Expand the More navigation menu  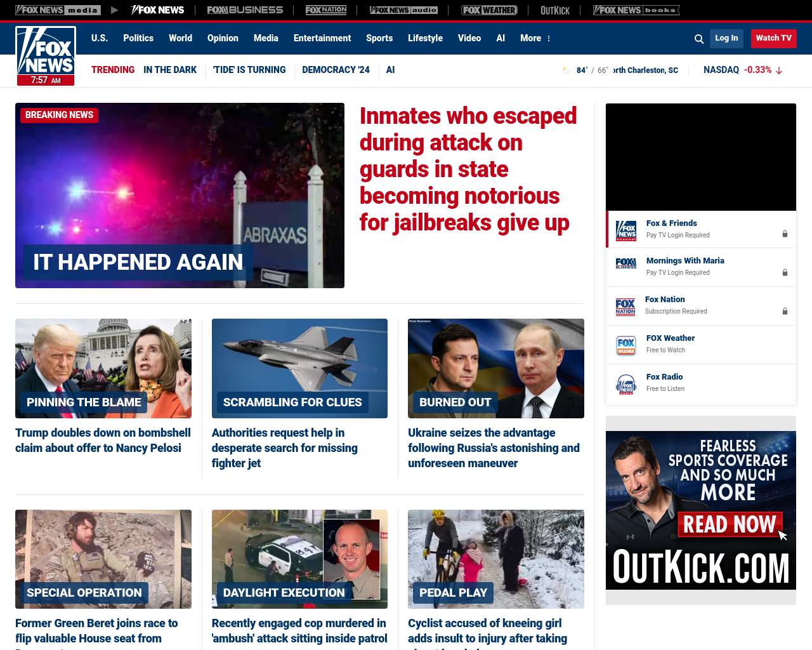535,38
